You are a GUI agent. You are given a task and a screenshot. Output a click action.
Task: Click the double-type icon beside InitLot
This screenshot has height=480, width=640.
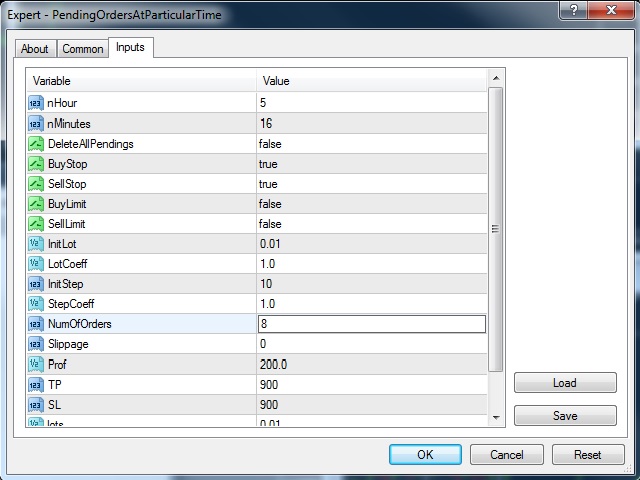(36, 243)
